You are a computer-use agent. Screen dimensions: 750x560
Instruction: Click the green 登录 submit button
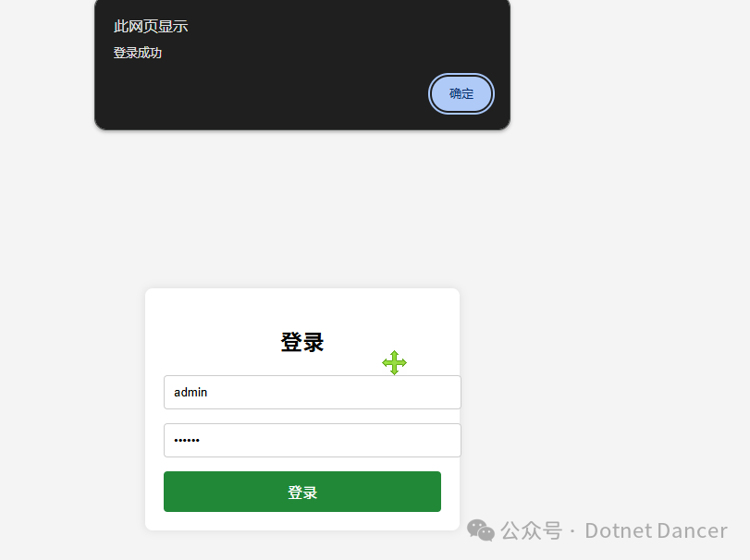[302, 492]
